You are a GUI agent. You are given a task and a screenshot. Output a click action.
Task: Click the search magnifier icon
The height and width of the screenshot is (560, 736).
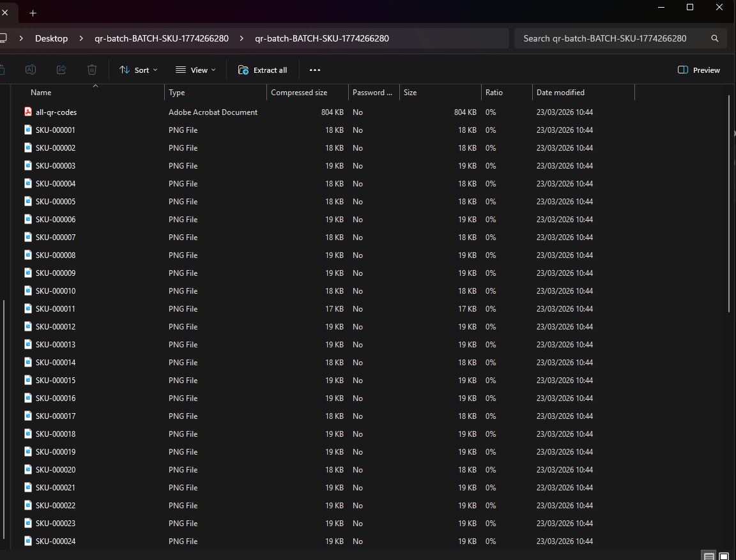point(714,38)
